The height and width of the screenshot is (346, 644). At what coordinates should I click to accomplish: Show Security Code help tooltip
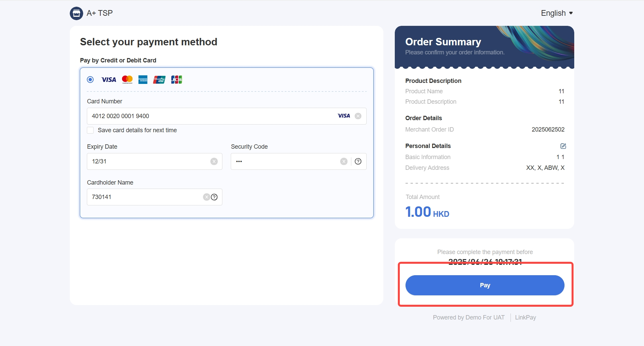coord(358,161)
